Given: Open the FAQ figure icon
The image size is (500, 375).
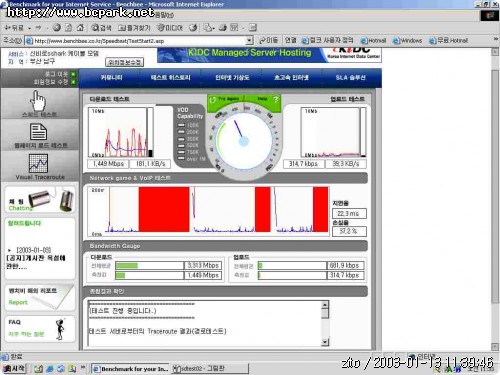Looking at the screenshot, I should click(60, 329).
